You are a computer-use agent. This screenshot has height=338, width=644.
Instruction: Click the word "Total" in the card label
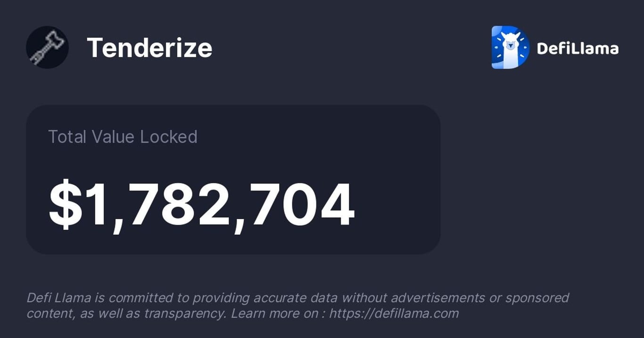tap(67, 137)
